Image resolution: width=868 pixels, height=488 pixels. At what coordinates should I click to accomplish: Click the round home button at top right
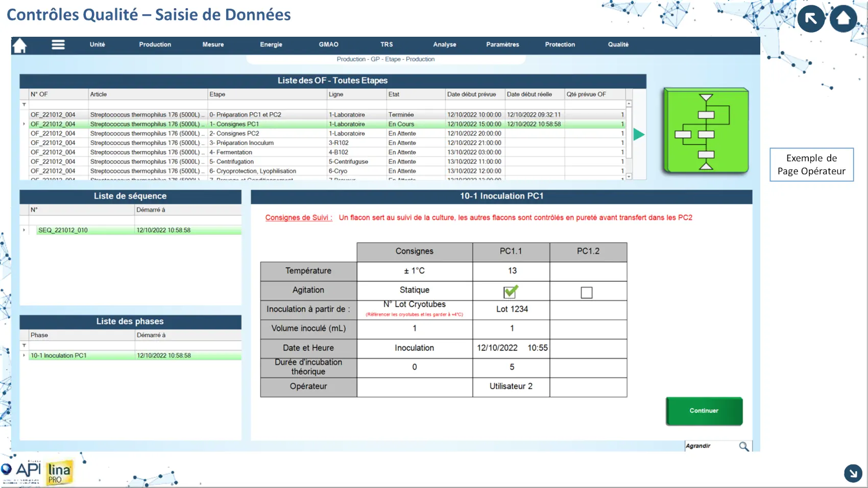tap(843, 19)
